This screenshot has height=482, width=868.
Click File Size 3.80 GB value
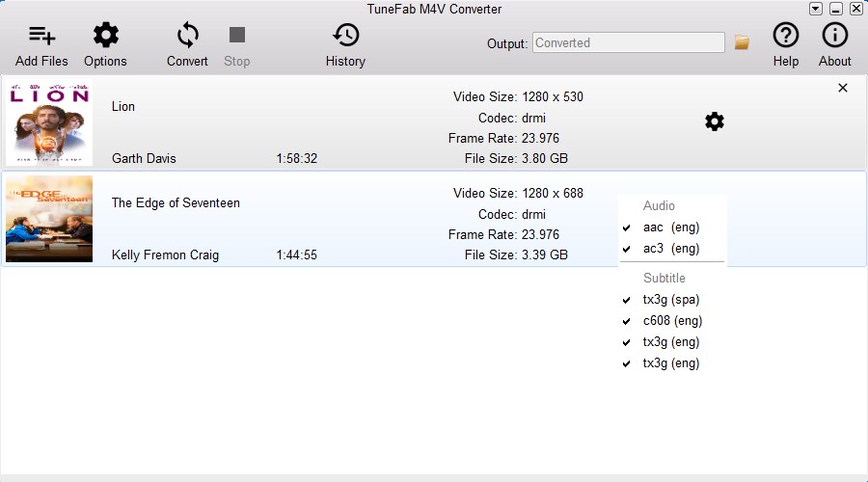point(545,159)
